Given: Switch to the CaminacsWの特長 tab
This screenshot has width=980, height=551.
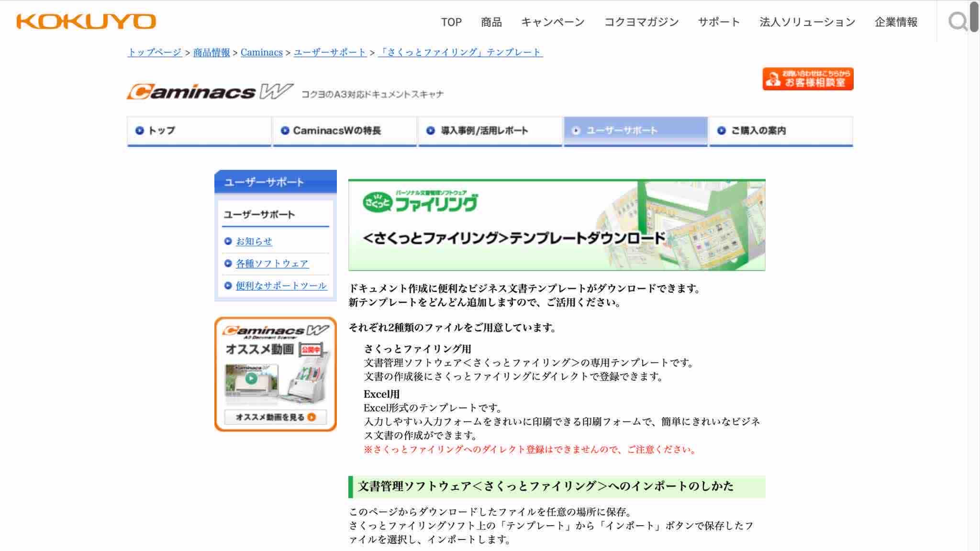Looking at the screenshot, I should (345, 131).
